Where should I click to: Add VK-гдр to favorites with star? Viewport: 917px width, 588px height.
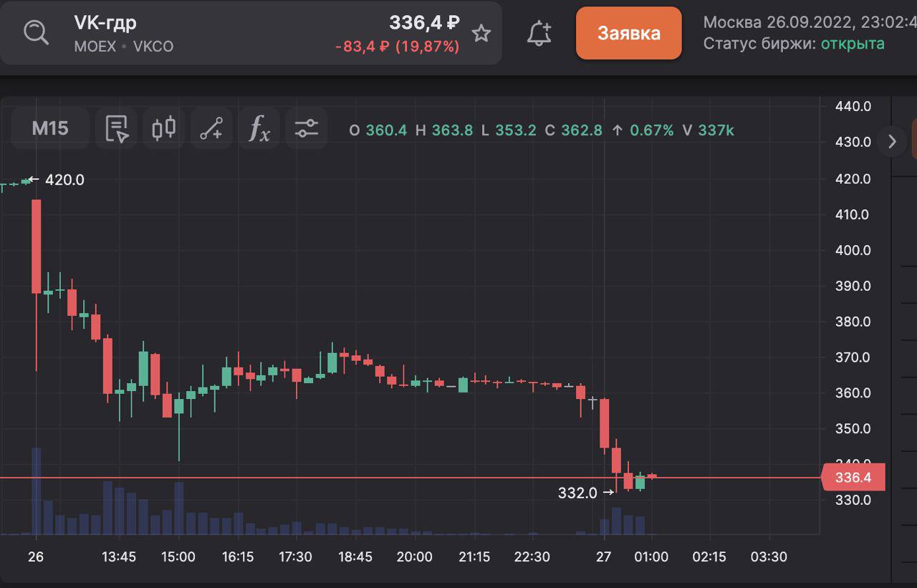tap(481, 33)
